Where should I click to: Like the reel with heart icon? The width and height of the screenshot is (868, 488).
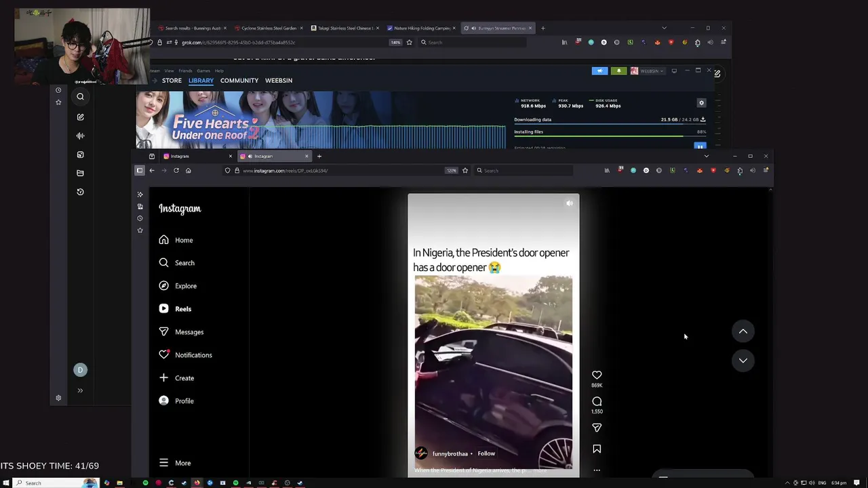pos(597,375)
